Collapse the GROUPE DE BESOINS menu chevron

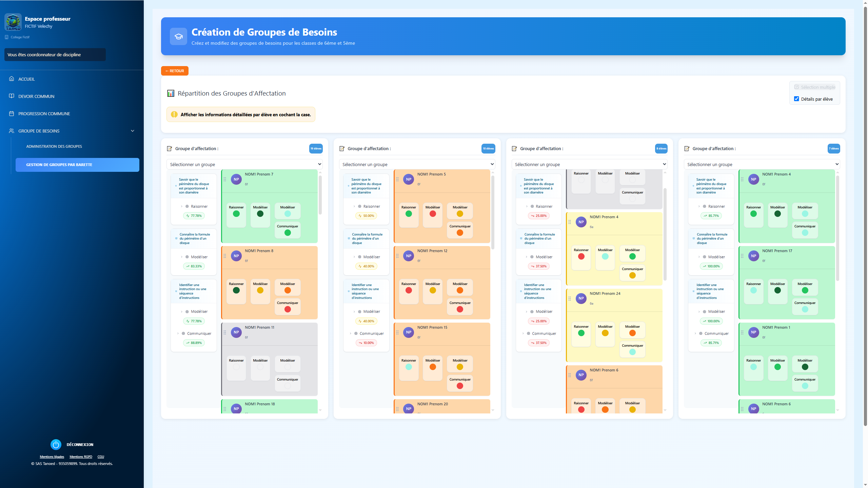(133, 131)
